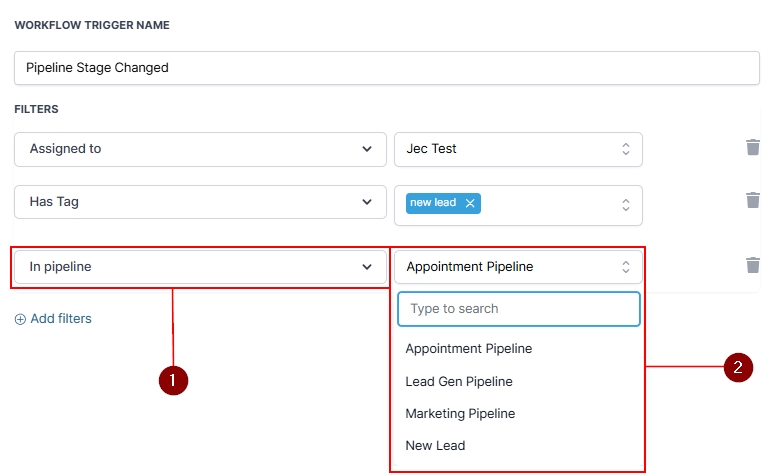Click the up-down arrows beside Jec Test
The width and height of the screenshot is (782, 475).
click(x=626, y=149)
